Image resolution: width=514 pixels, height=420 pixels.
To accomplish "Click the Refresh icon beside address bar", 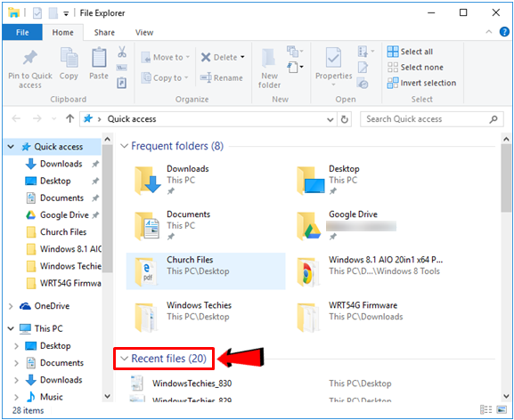I will pyautogui.click(x=344, y=119).
